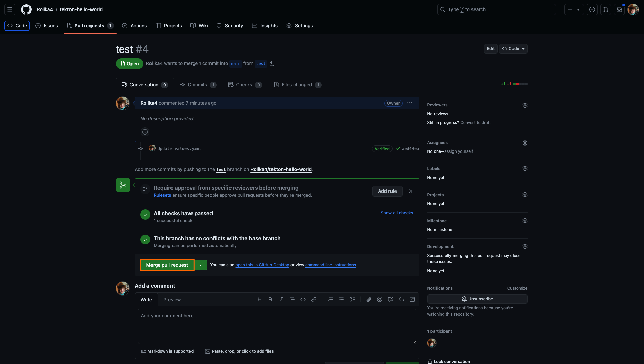644x364 pixels.
Task: Copy the test branch name icon
Action: pos(273,63)
